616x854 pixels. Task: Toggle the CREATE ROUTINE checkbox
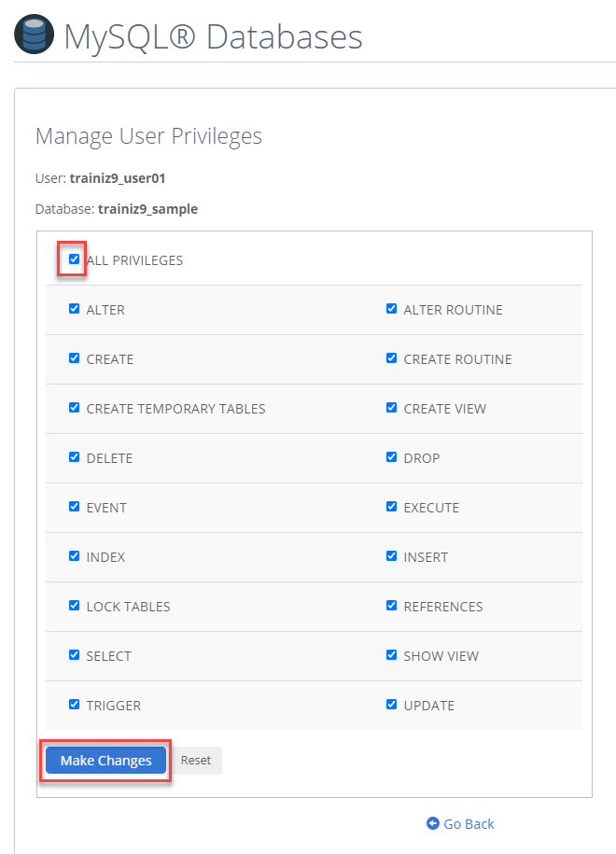point(391,357)
